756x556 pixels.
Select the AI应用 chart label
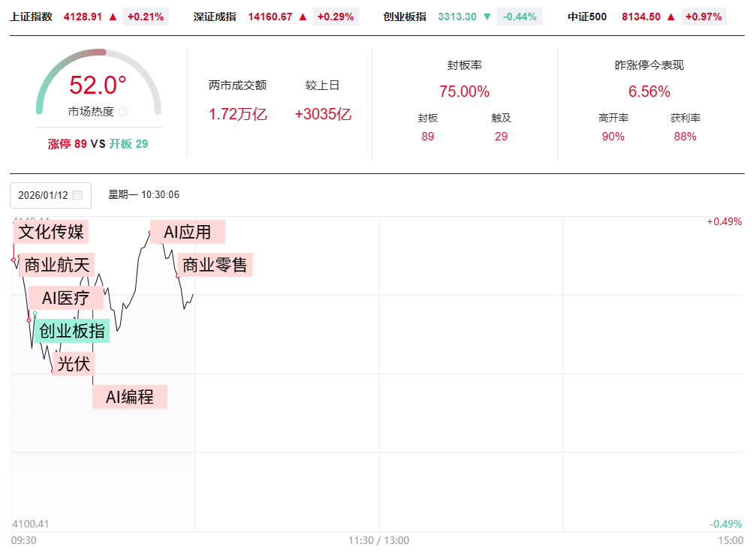pyautogui.click(x=188, y=231)
